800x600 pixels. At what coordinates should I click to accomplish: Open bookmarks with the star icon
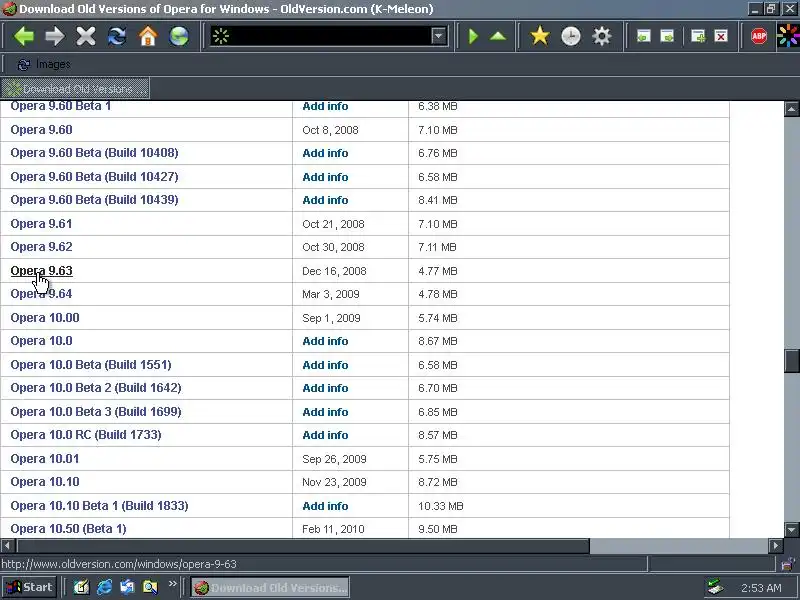(539, 36)
